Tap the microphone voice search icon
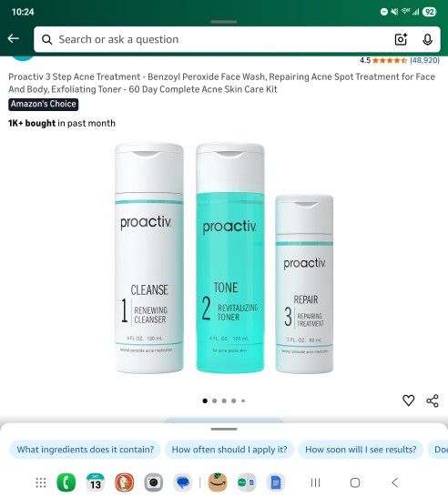448x497 pixels. (x=427, y=40)
